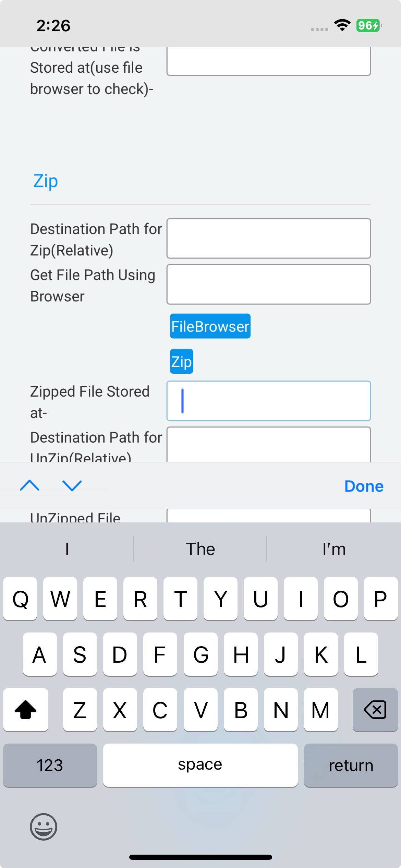Tap the Zip action button
The height and width of the screenshot is (868, 401).
point(181,361)
